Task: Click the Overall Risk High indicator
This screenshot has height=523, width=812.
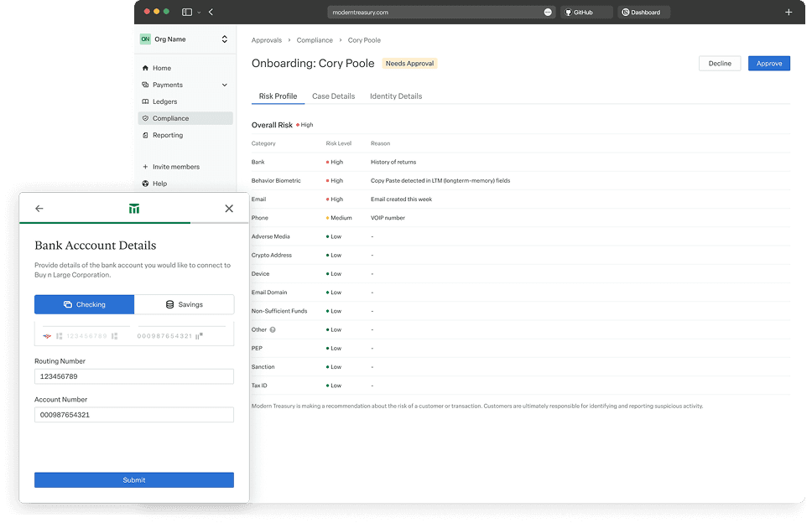Action: pyautogui.click(x=304, y=125)
